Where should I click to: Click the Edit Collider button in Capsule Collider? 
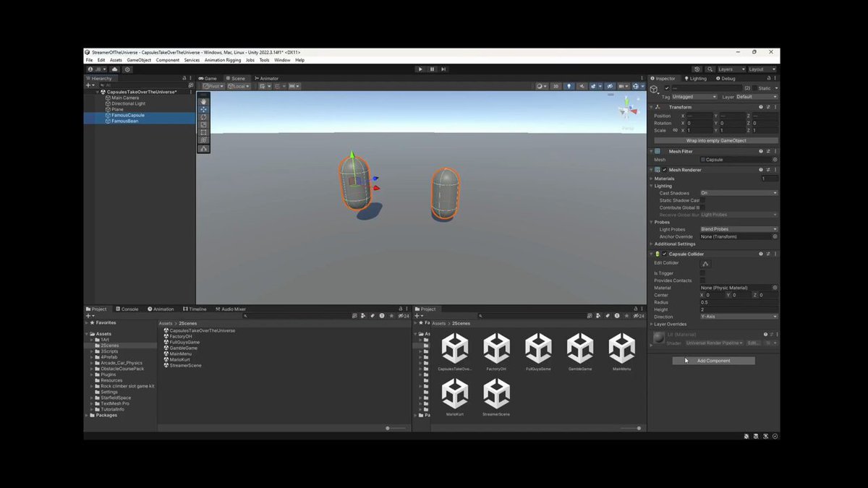point(705,264)
